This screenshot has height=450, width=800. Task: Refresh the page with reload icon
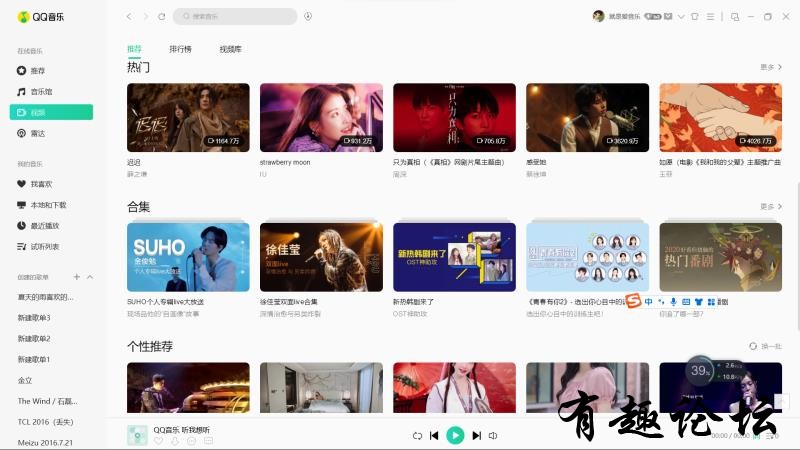pyautogui.click(x=162, y=16)
